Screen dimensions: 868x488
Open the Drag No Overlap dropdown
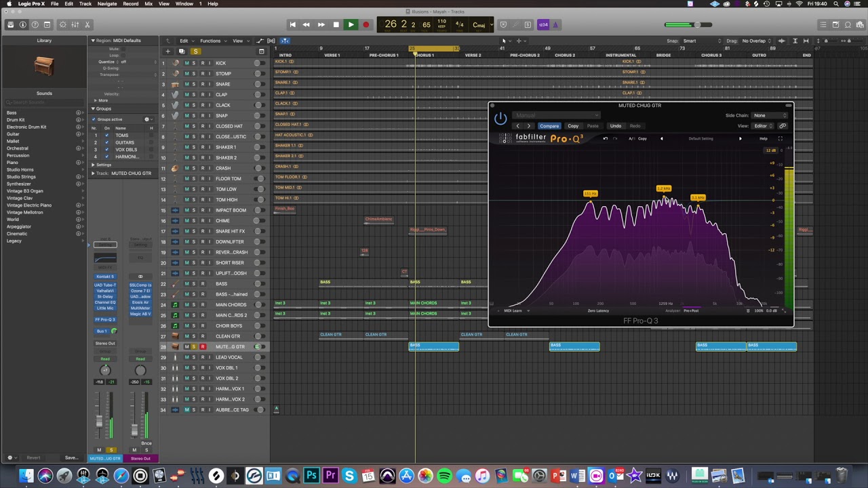756,41
